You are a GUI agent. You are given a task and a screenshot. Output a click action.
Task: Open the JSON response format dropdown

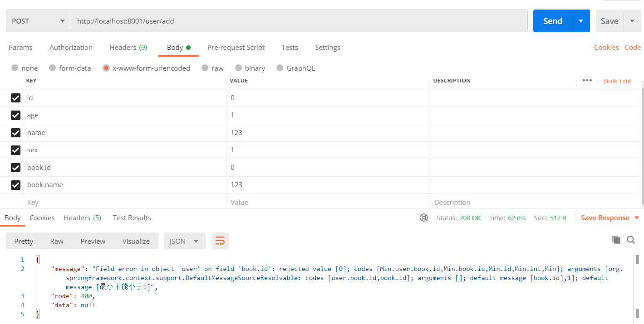(184, 241)
